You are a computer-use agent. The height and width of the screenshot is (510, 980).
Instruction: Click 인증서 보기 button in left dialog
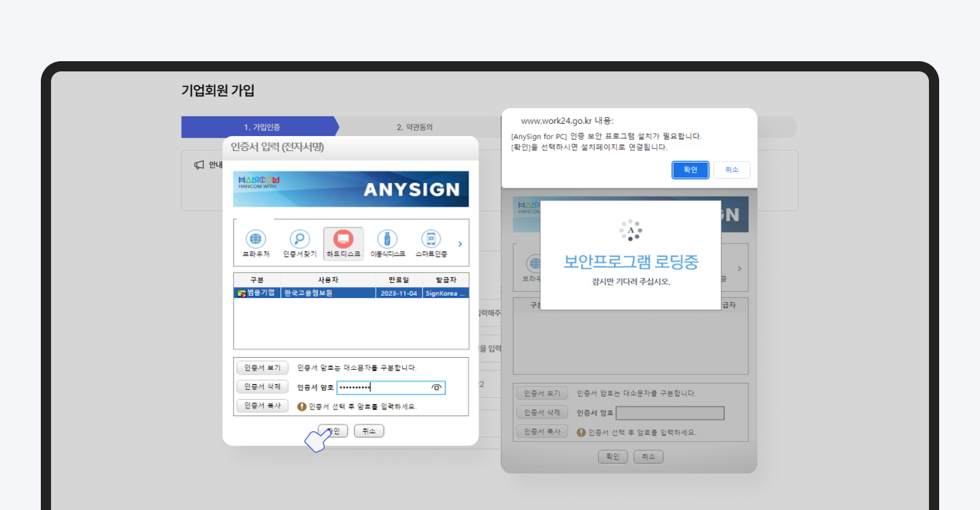pos(263,368)
